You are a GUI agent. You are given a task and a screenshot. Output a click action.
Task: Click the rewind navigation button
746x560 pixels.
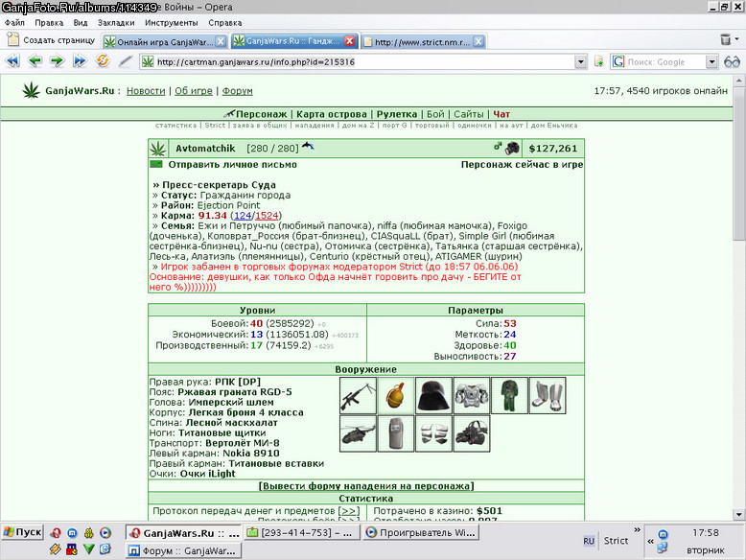point(12,61)
